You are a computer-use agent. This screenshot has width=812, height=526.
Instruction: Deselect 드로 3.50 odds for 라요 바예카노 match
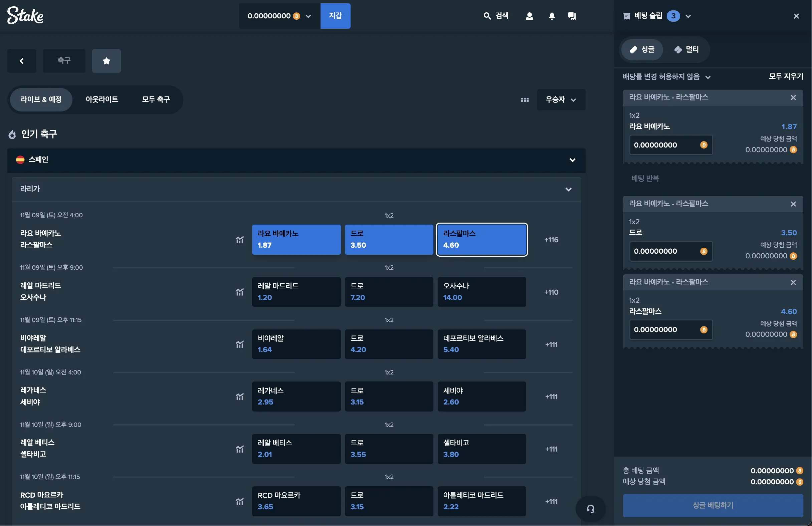click(389, 239)
